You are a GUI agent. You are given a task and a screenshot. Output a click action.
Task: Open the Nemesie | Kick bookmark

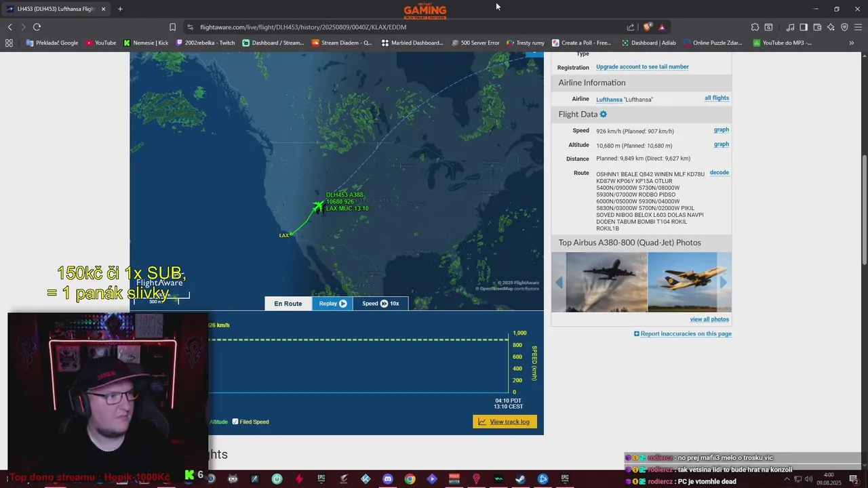[x=146, y=43]
